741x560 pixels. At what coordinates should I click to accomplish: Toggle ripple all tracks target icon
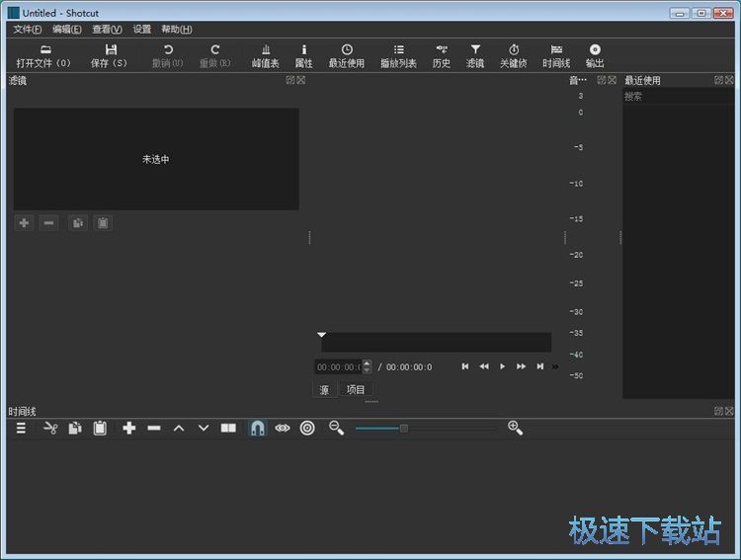pyautogui.click(x=307, y=428)
